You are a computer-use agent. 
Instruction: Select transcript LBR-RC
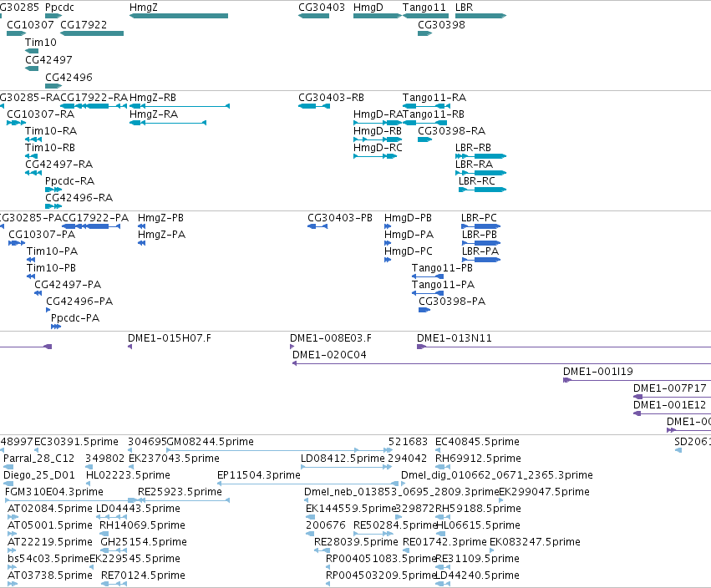(482, 190)
